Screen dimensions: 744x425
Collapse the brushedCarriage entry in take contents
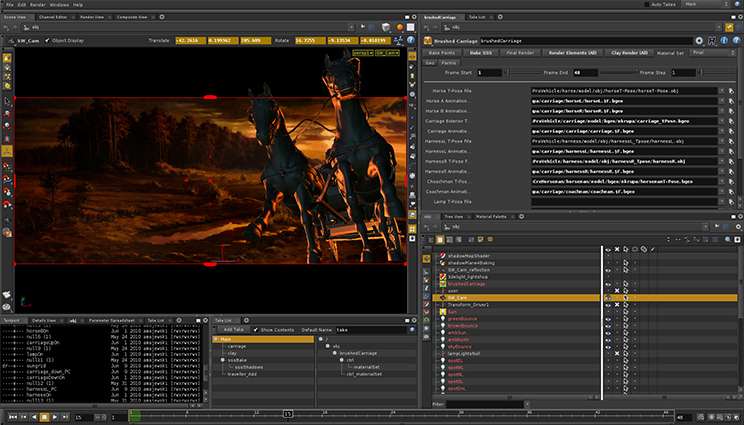335,353
